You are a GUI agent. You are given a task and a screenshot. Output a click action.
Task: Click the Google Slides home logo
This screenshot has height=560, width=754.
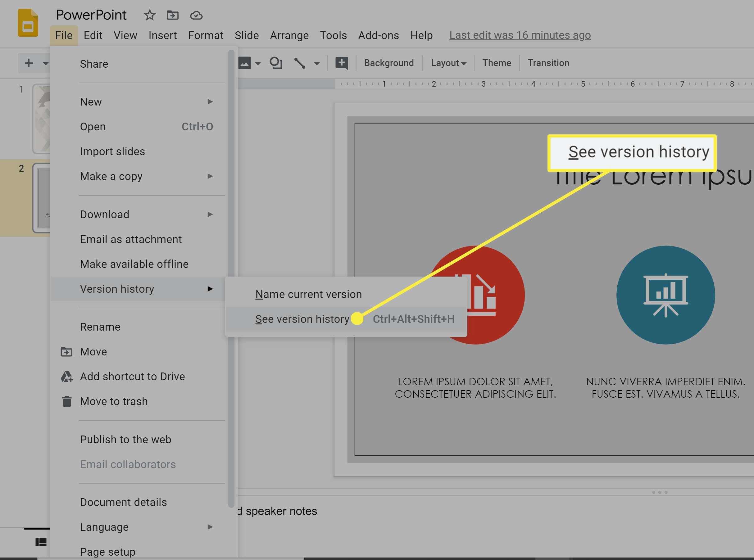tap(28, 23)
